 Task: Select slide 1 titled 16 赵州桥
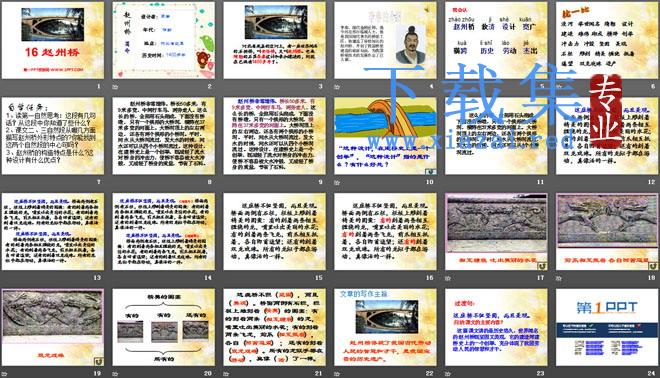tap(53, 40)
